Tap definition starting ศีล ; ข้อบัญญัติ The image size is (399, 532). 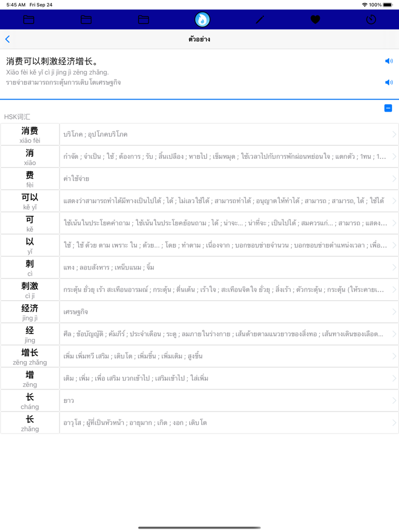coord(223,334)
